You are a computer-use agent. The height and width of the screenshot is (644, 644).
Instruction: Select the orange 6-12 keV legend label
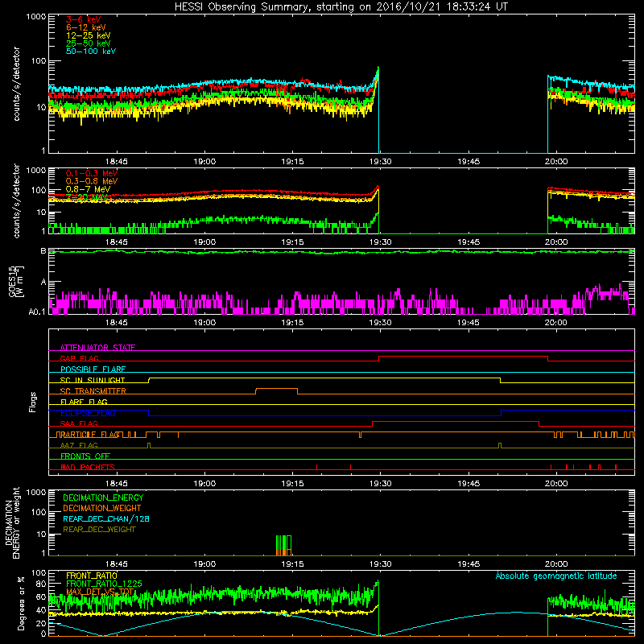coord(86,27)
